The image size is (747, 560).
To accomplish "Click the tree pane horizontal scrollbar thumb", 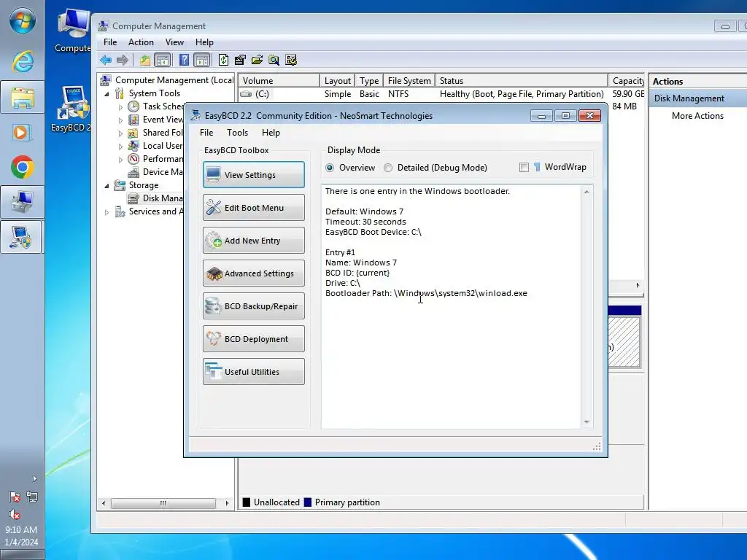I will [163, 503].
